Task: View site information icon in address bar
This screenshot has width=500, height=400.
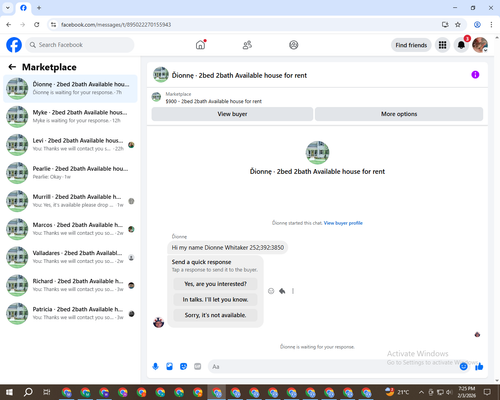Action: pos(53,25)
